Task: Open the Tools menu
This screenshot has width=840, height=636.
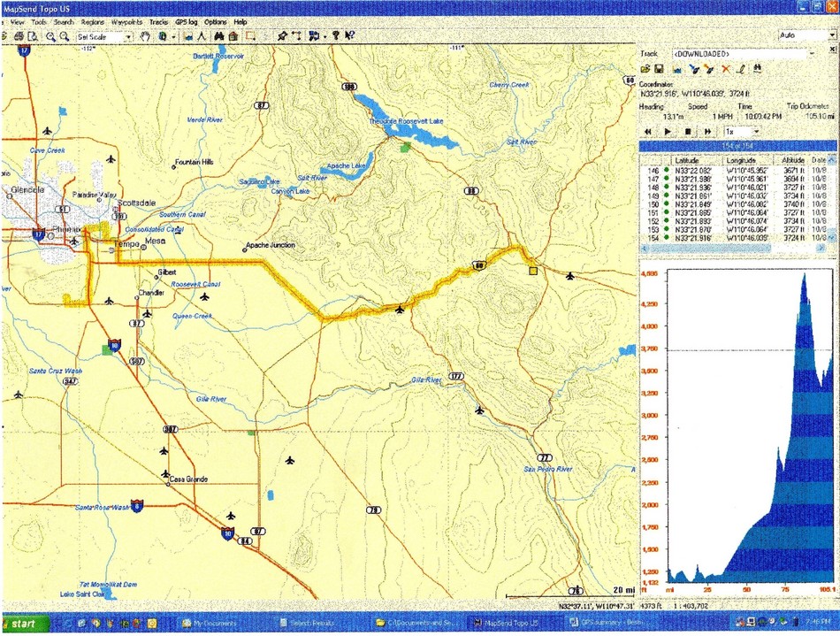Action: pyautogui.click(x=39, y=22)
